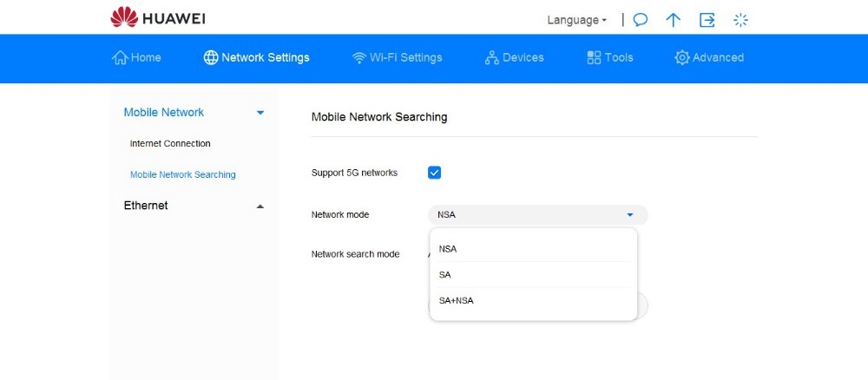Open the Language dropdown

577,20
